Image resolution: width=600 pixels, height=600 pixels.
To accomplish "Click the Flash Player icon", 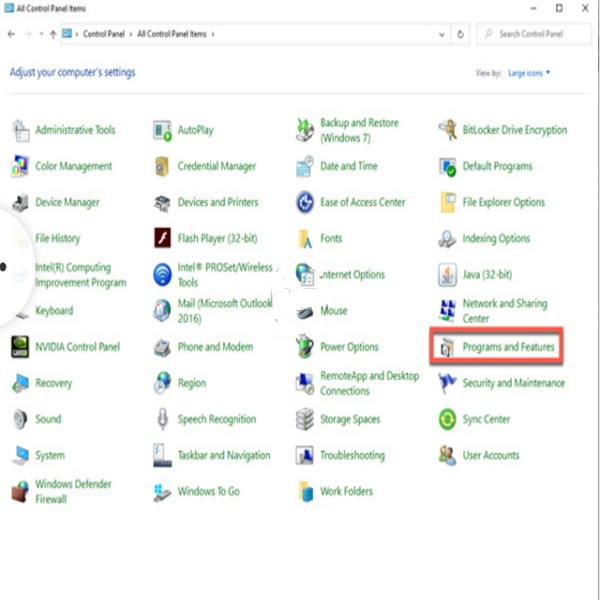I will pos(162,238).
